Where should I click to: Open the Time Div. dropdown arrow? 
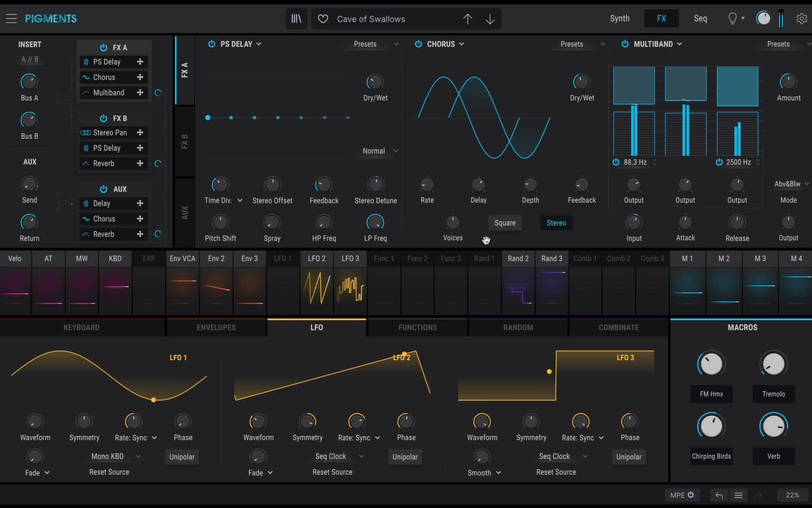coord(240,201)
